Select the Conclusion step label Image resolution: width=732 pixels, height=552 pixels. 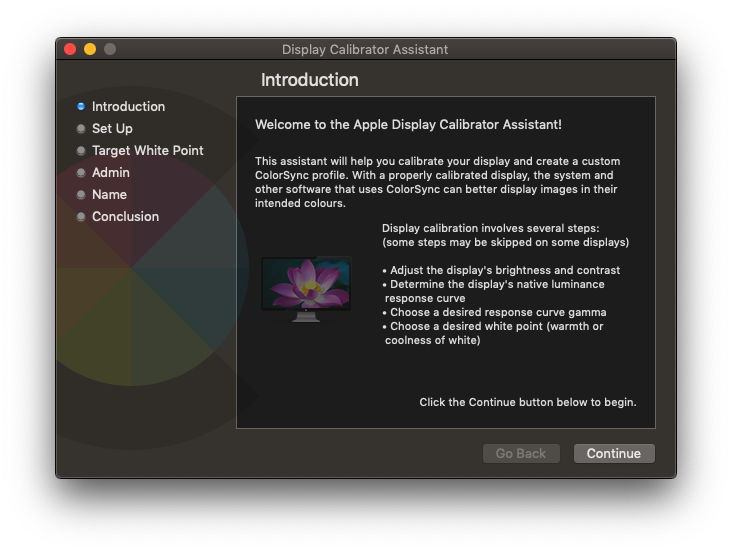click(x=125, y=216)
